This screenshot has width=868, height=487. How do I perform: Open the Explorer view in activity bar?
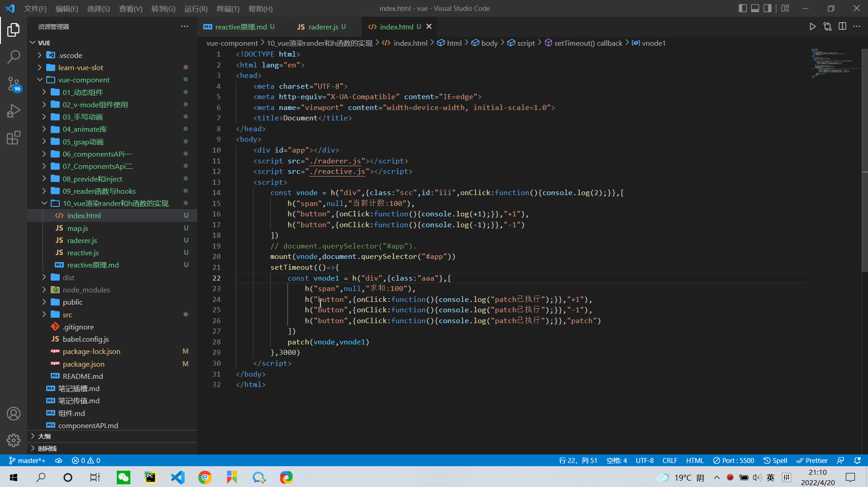[x=14, y=30]
